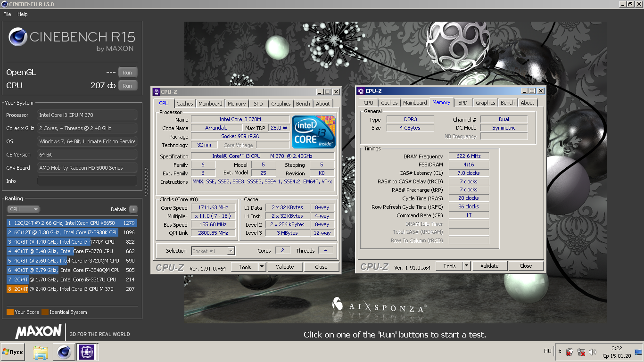Open SPD tab in left CPU-Z window
The height and width of the screenshot is (362, 644).
pos(258,104)
